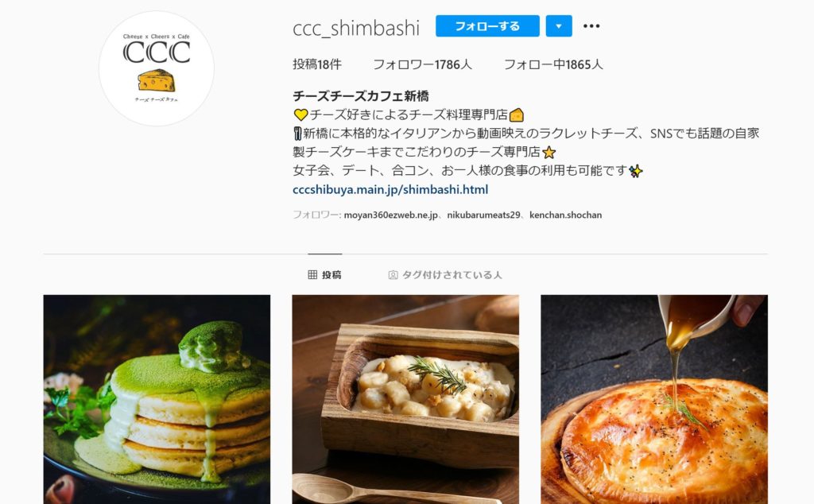The height and width of the screenshot is (504, 814).
Task: Click the tagged-people icon beside タグ付けされている人
Action: pos(393,275)
